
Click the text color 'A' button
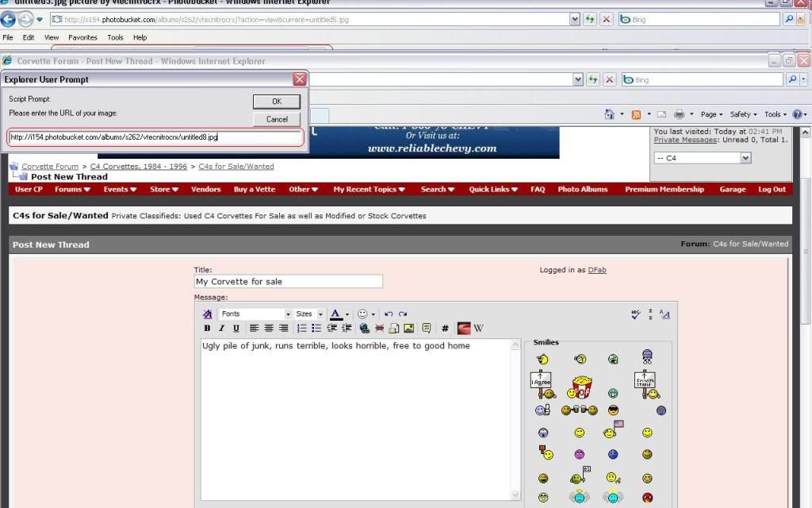click(x=335, y=314)
